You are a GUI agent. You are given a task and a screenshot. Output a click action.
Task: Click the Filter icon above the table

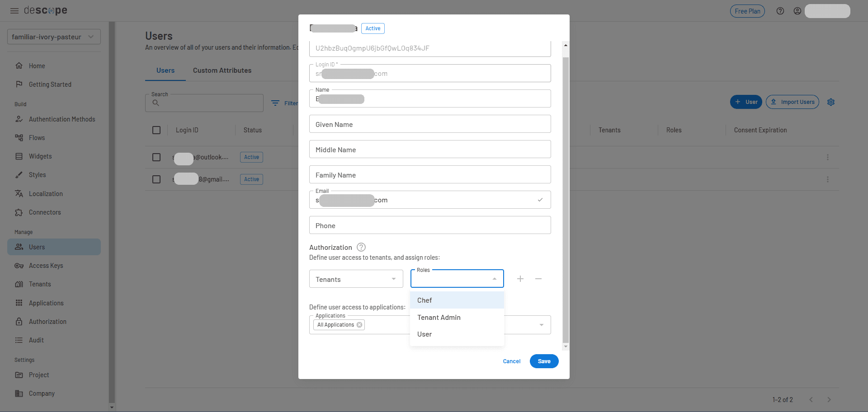pos(276,103)
